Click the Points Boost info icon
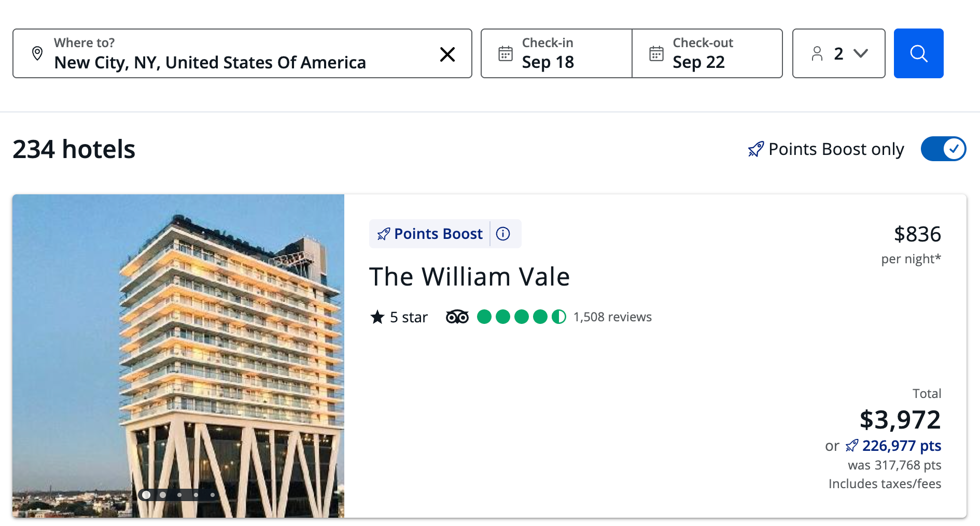The image size is (980, 526). (503, 234)
